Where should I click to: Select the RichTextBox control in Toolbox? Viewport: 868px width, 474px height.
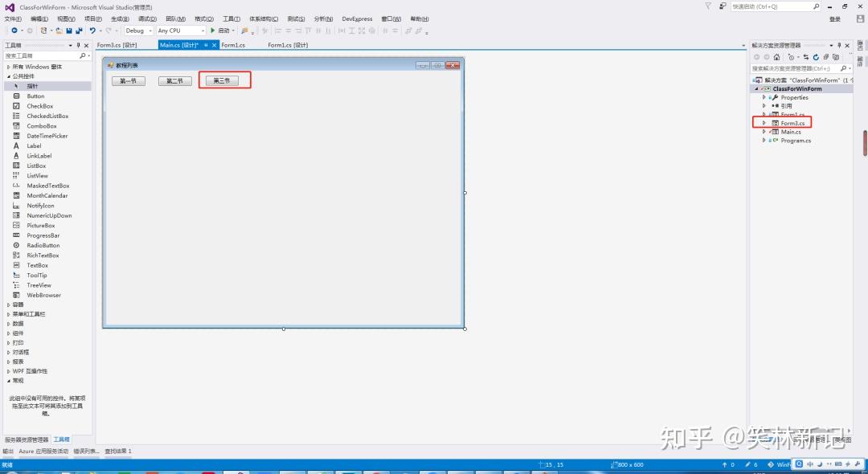coord(47,255)
